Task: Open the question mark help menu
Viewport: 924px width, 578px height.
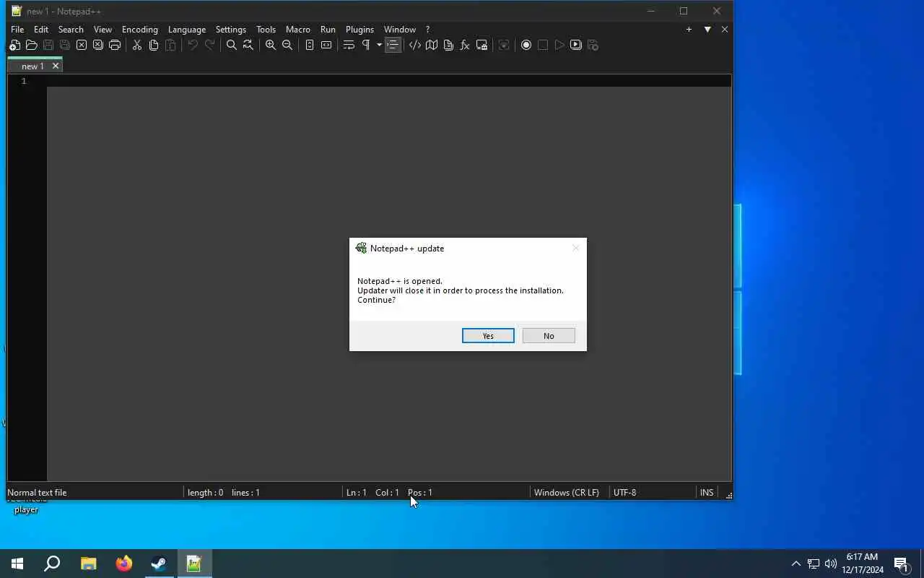Action: click(x=427, y=30)
